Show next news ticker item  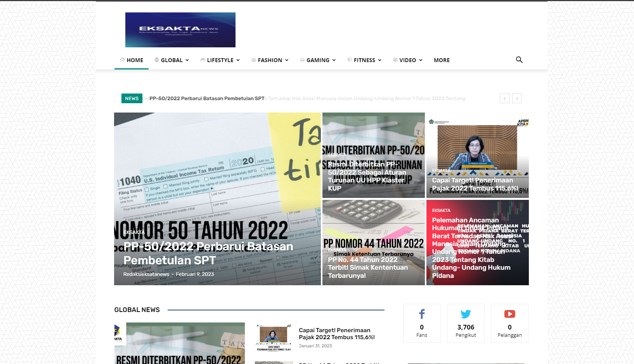[x=517, y=99]
